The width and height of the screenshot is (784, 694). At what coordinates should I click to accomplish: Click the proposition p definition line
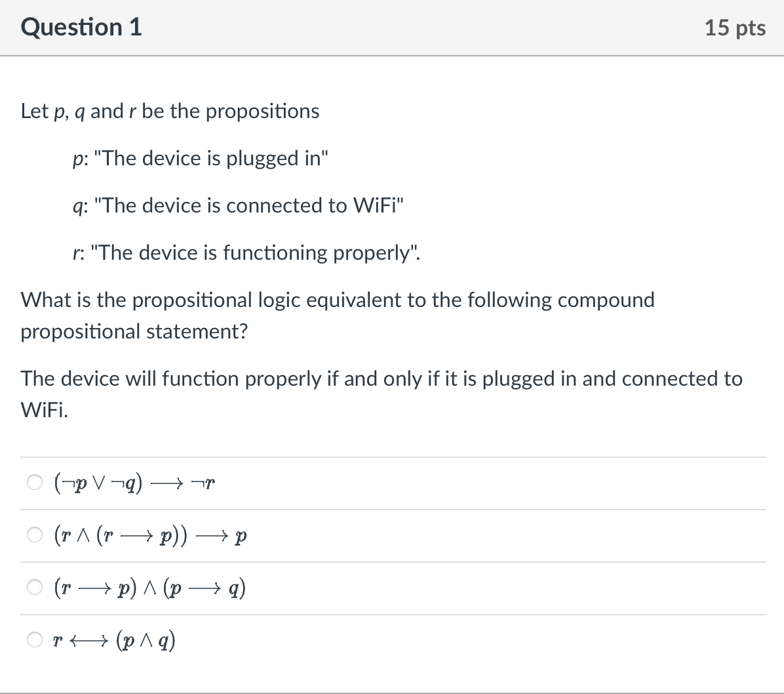[200, 158]
